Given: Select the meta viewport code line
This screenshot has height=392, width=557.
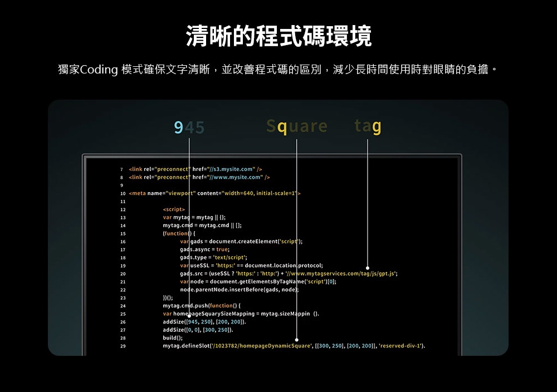Looking at the screenshot, I should pos(214,193).
